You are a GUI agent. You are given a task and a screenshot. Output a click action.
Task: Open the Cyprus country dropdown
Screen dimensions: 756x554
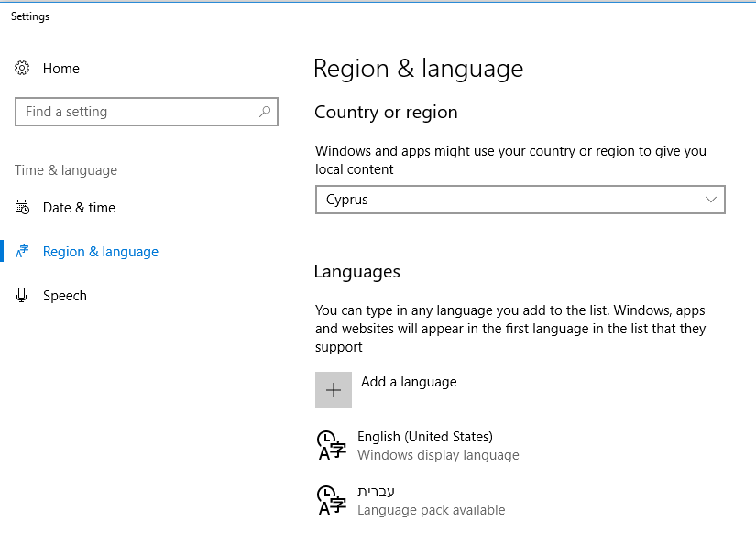[520, 200]
